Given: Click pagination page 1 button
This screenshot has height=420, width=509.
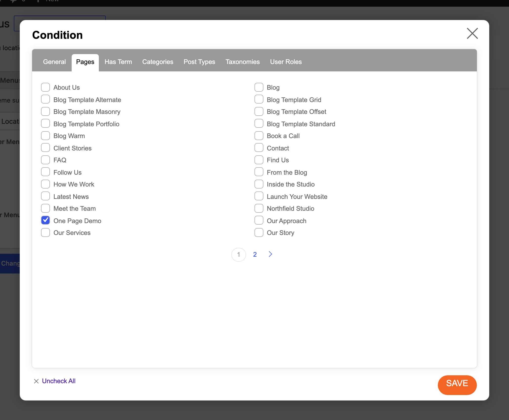Looking at the screenshot, I should click(238, 254).
